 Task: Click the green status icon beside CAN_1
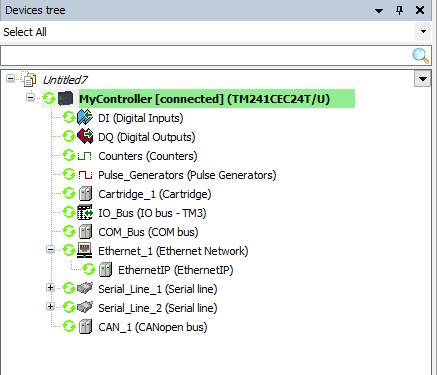pos(69,327)
